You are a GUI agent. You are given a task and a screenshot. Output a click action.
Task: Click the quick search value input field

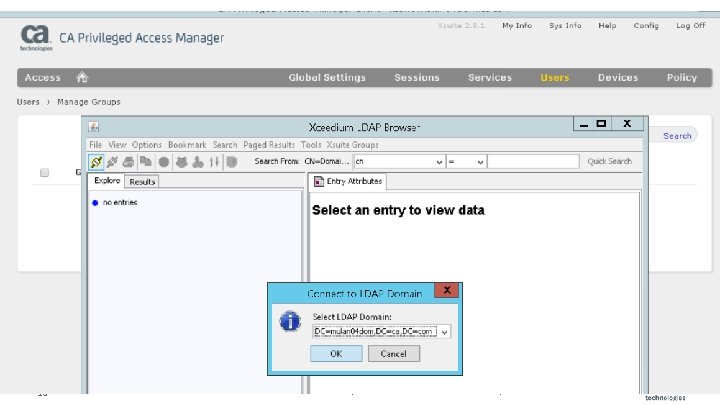(x=533, y=162)
